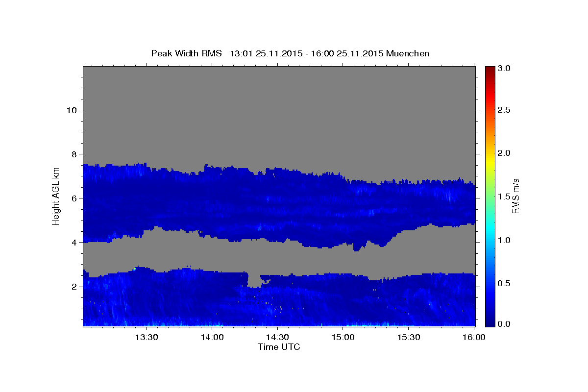Click the 15:00 time tick label
Image resolution: width=588 pixels, height=392 pixels.
coord(343,337)
